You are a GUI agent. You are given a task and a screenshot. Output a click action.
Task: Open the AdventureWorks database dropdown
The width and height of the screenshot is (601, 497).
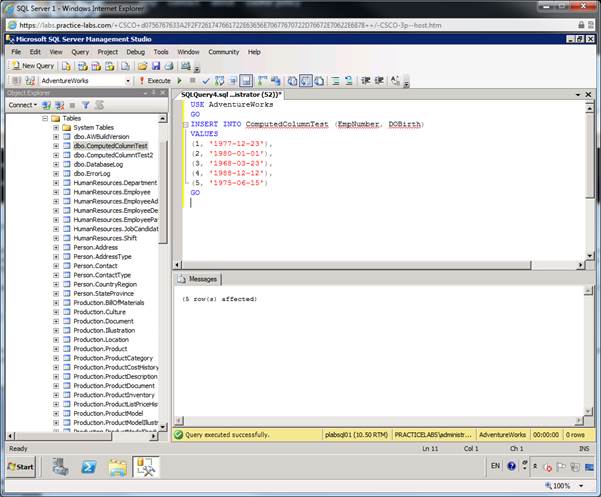click(128, 81)
